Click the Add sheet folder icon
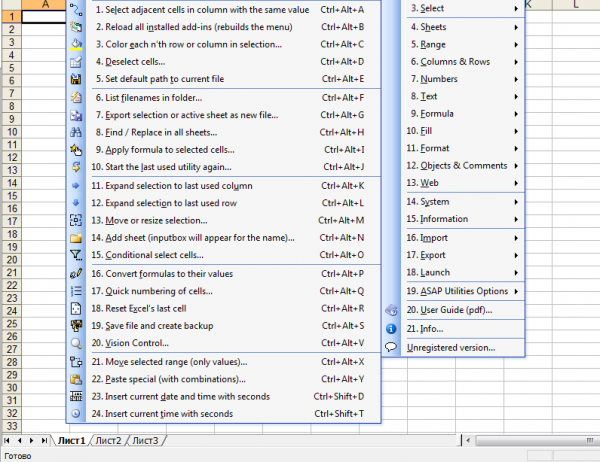The width and height of the screenshot is (600, 462). [x=76, y=238]
